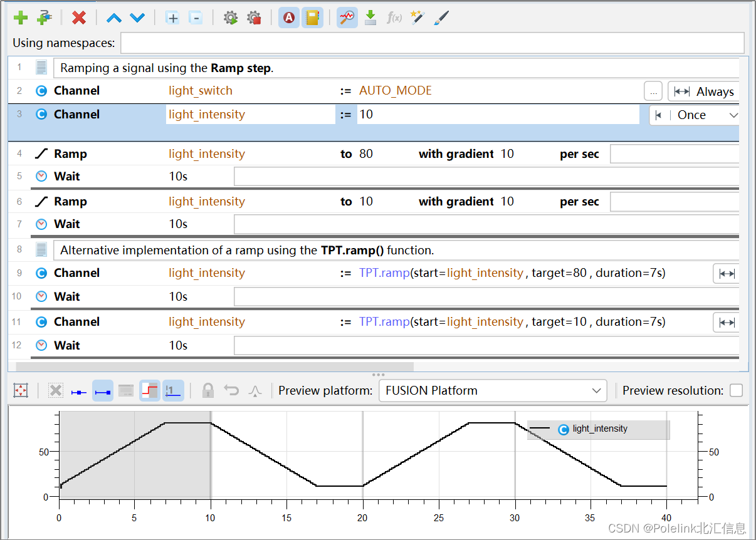Click the interval arrows button on row 11

point(727,322)
